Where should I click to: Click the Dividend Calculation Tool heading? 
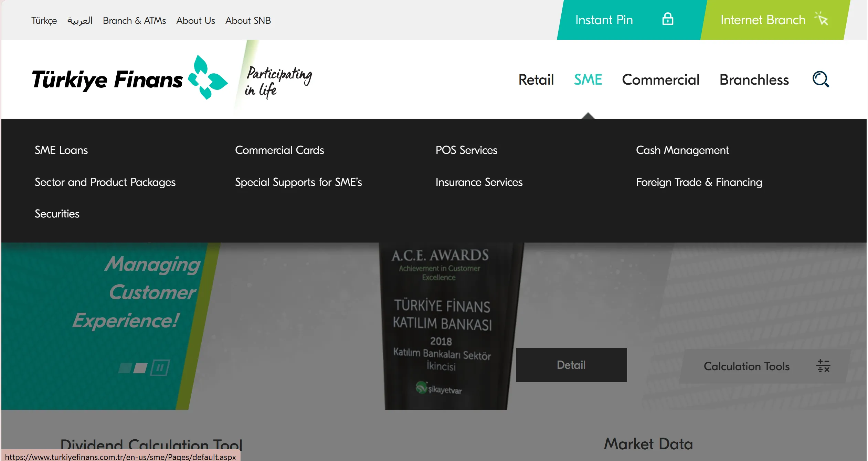[x=151, y=445]
